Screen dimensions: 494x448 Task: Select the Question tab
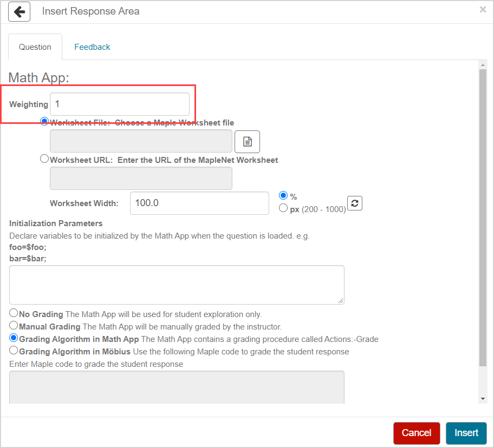pos(35,47)
